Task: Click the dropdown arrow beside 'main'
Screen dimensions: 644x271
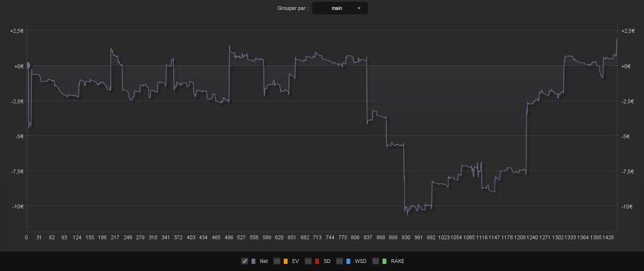Action: [x=359, y=8]
